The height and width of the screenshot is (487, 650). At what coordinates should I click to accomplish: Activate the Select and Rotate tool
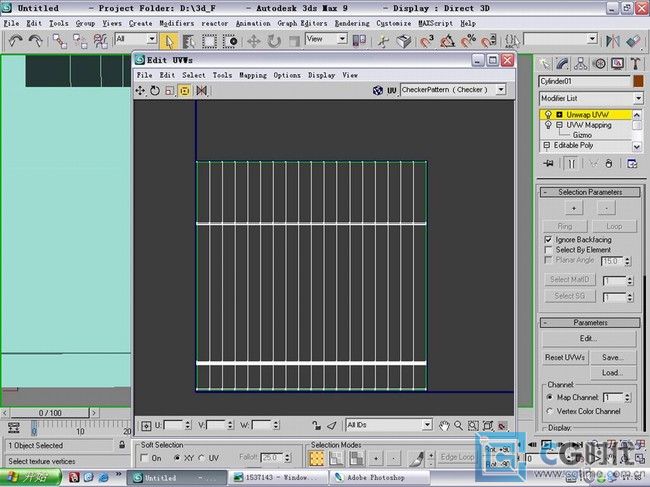[274, 41]
